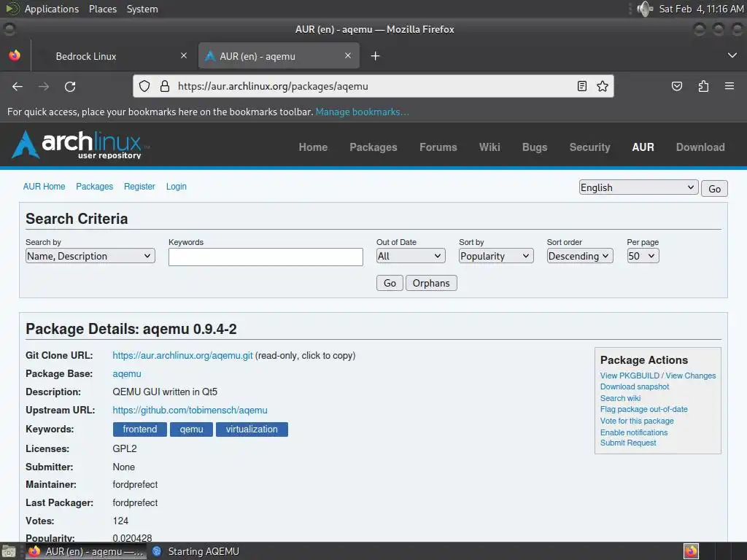The width and height of the screenshot is (747, 560).
Task: Open the Applications menu
Action: [x=52, y=9]
